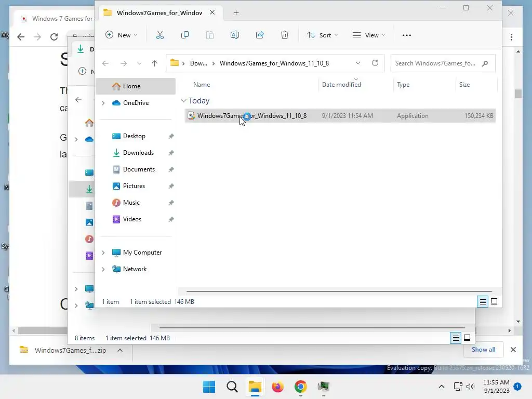Refresh the folder with the refresh icon
Screen dimensions: 532x399
pyautogui.click(x=375, y=63)
